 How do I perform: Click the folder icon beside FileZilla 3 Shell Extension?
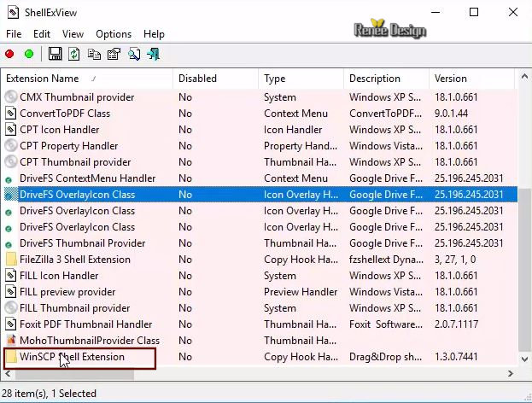point(11,259)
